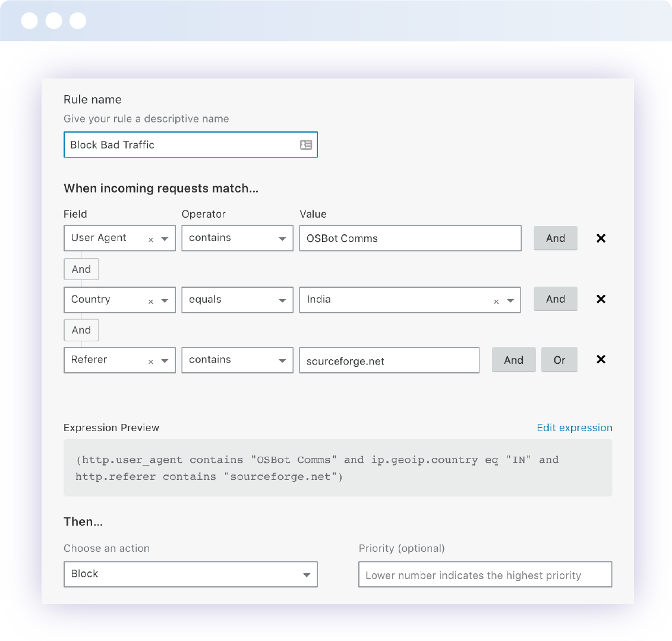Click the Expression Preview code box

[x=337, y=468]
